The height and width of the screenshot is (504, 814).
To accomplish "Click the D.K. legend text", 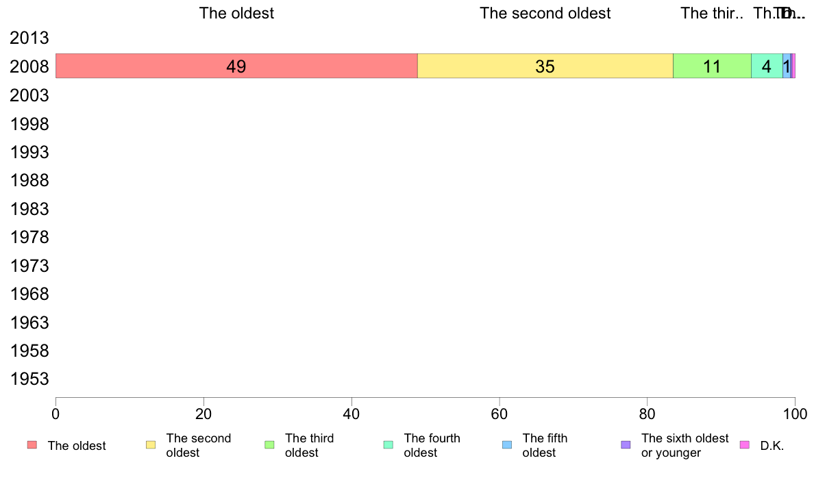I will 772,446.
